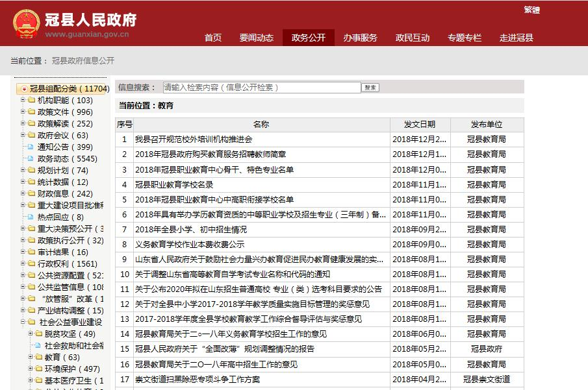Open the 办事服务 nav menu
Screen dimensions: 588x390
[x=360, y=38]
